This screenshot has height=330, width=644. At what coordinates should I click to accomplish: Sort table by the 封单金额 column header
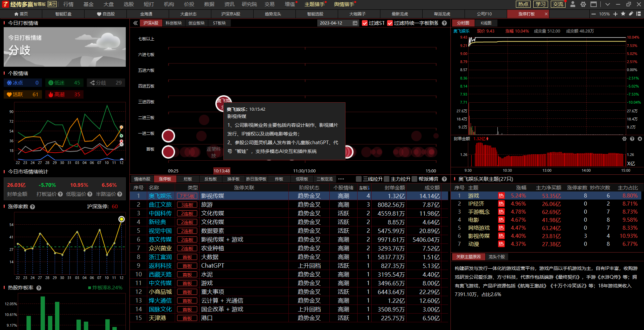point(394,188)
